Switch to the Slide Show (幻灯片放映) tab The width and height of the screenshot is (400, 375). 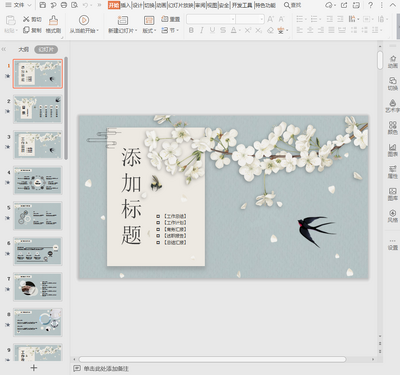[180, 5]
